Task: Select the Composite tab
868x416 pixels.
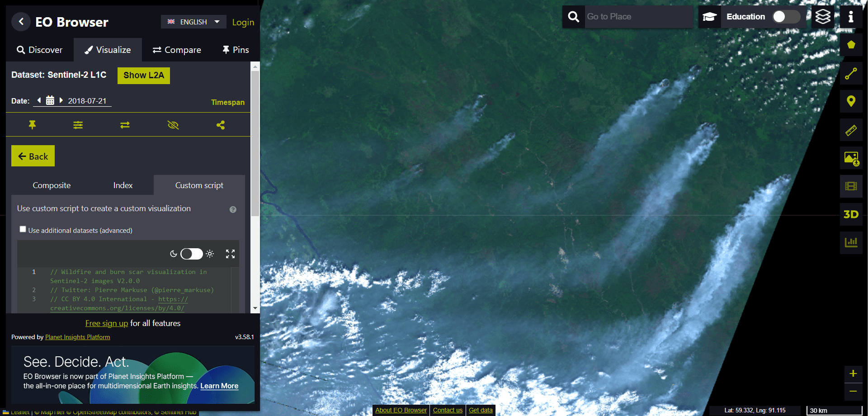Action: point(52,185)
